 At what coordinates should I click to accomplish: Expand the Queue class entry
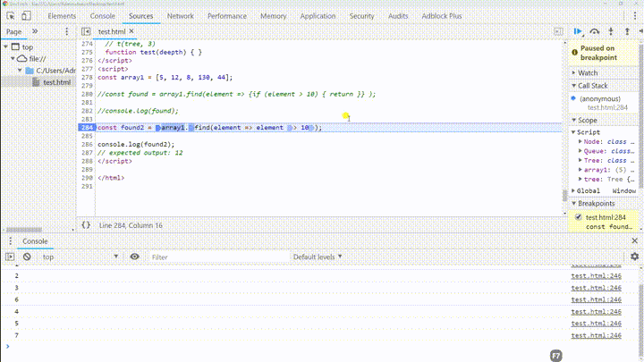(x=580, y=151)
